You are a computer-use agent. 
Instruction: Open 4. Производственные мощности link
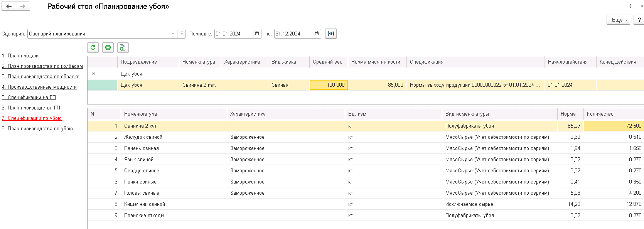pos(39,87)
